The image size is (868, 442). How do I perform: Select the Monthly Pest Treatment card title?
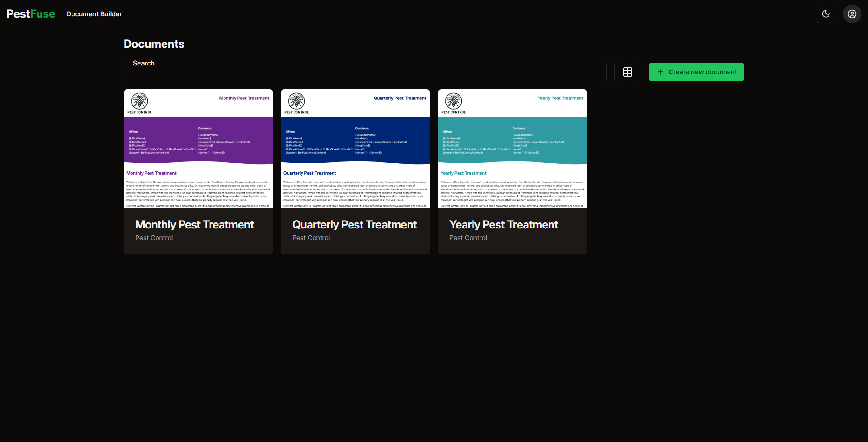point(194,225)
